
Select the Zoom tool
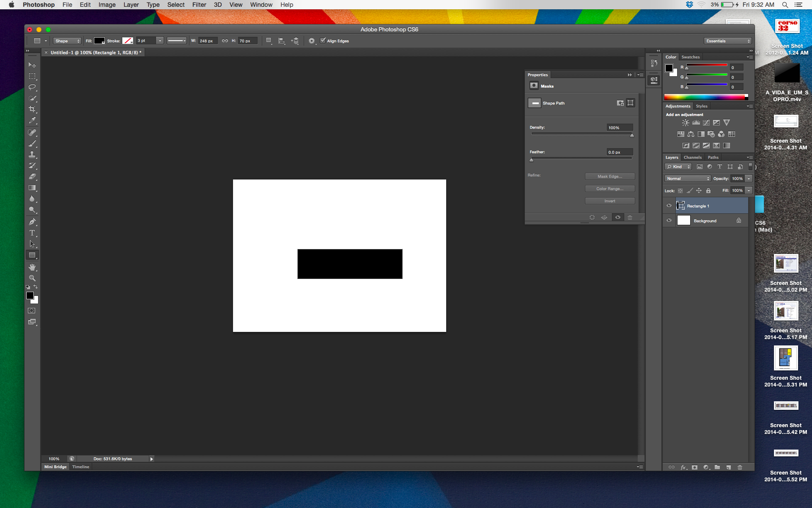click(x=32, y=278)
